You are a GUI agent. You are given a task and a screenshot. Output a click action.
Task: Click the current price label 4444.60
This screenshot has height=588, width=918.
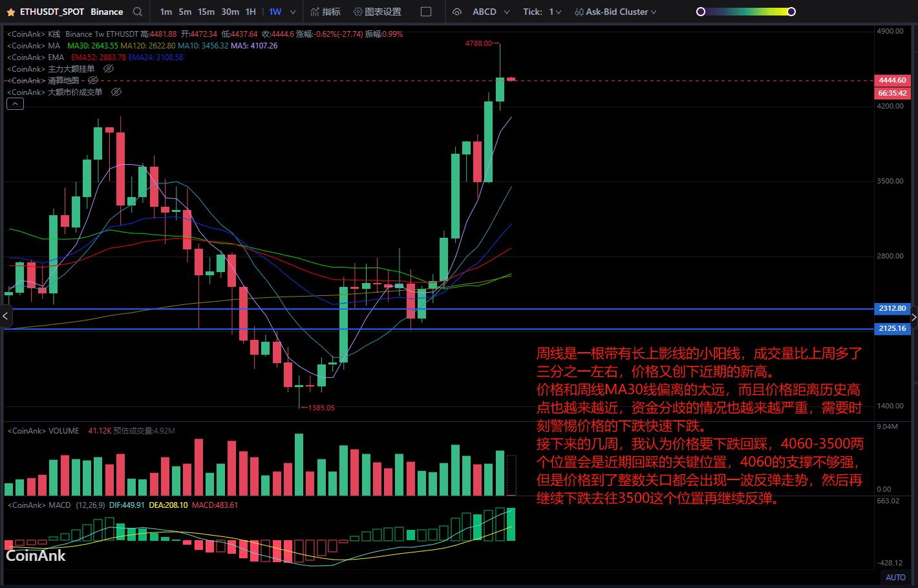coord(892,80)
